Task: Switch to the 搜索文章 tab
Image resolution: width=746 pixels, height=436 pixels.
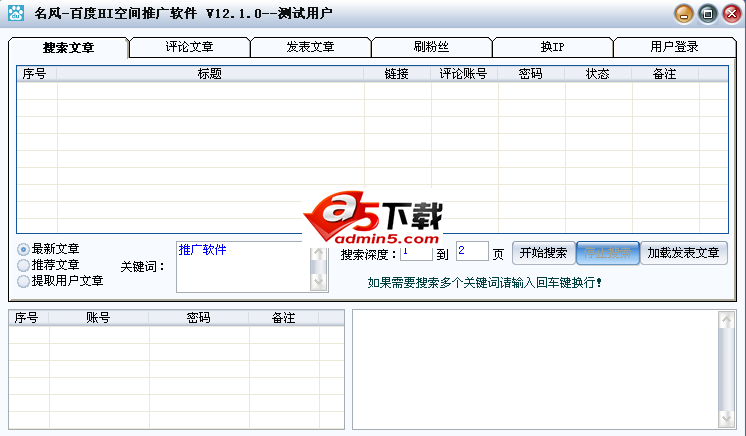Action: [x=69, y=48]
